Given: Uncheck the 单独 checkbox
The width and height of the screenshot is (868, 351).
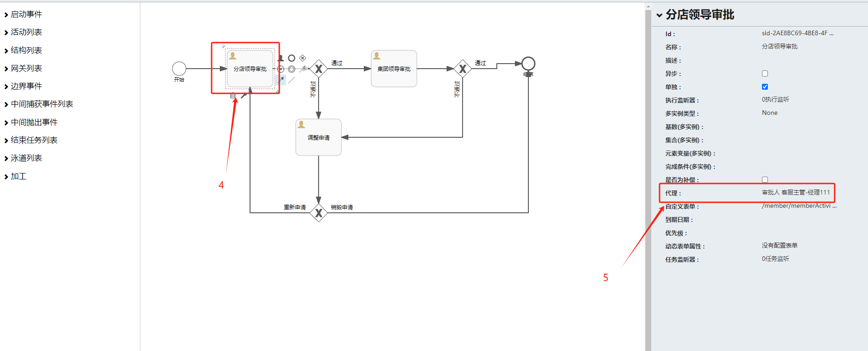Looking at the screenshot, I should point(765,87).
